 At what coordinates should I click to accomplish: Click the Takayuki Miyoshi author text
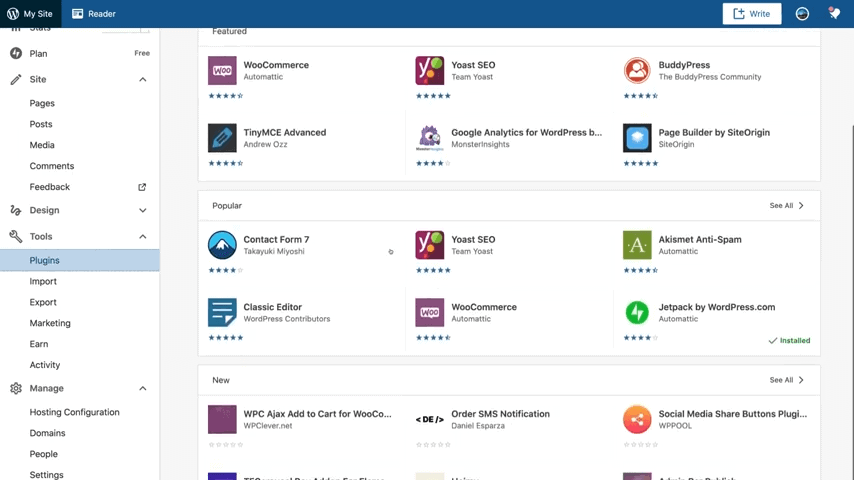tap(274, 251)
